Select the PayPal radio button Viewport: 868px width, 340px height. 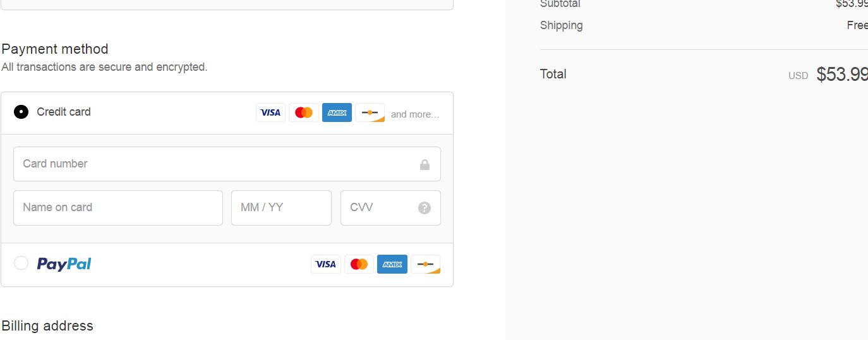click(x=21, y=263)
